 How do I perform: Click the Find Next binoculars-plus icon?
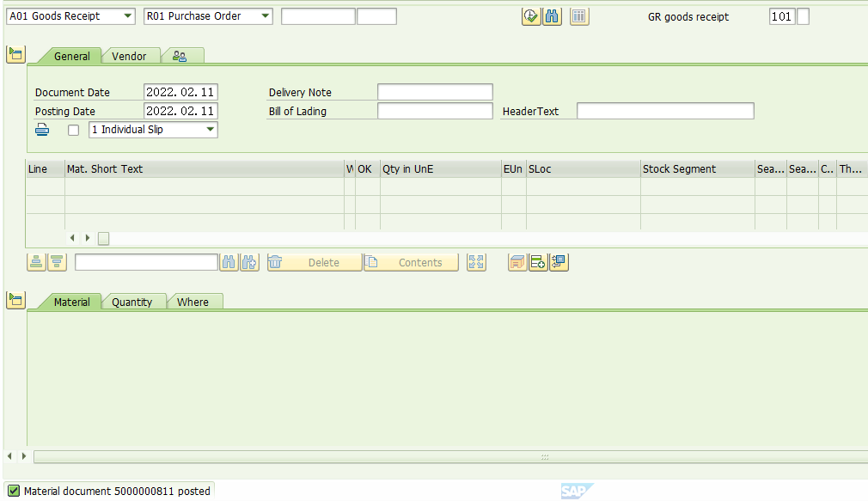pyautogui.click(x=249, y=262)
